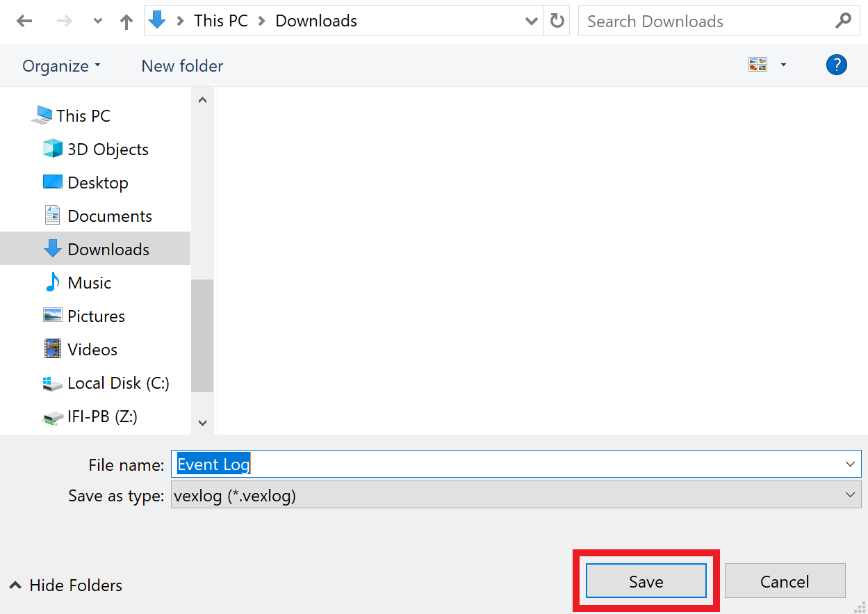Collapse the folders pane via Hide Folders
The width and height of the screenshot is (868, 614).
point(65,585)
